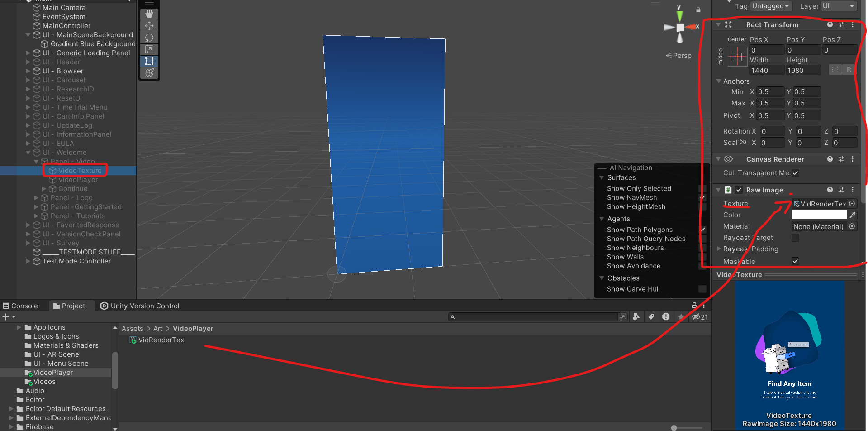Image resolution: width=868 pixels, height=431 pixels.
Task: Choose Show NavMesh in the AI Navigation menu
Action: pos(631,197)
